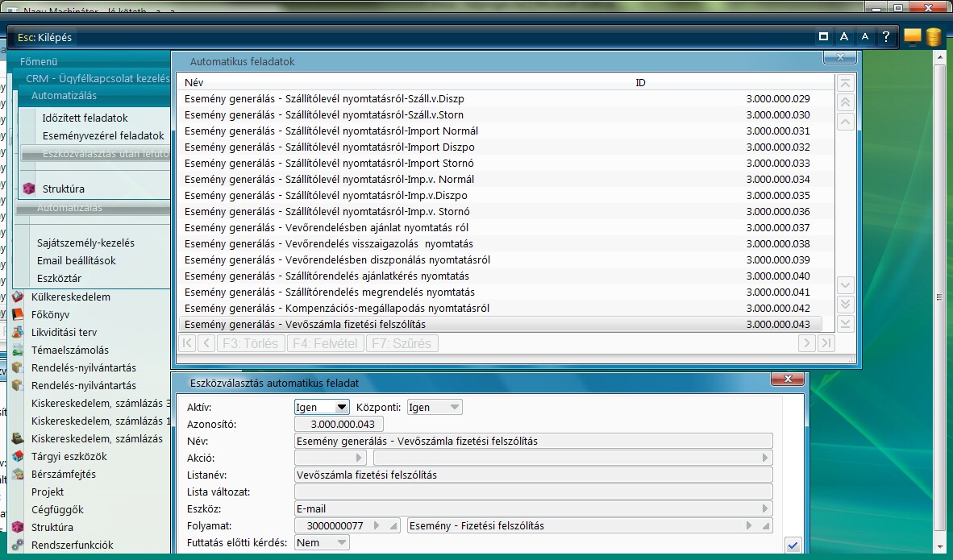Open Eszköztár menu item

point(59,278)
